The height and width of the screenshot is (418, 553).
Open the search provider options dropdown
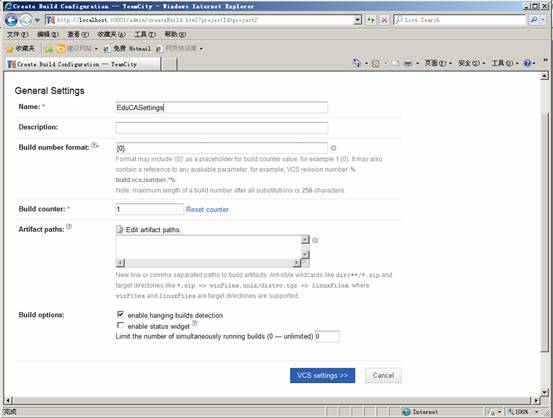coord(542,20)
